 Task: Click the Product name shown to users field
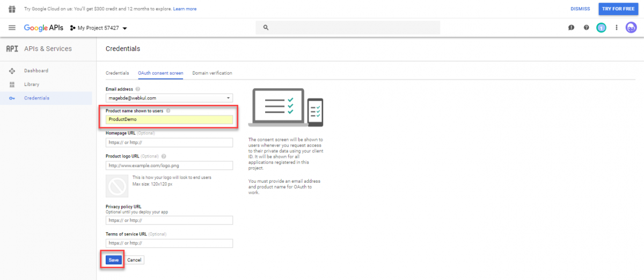pyautogui.click(x=169, y=119)
